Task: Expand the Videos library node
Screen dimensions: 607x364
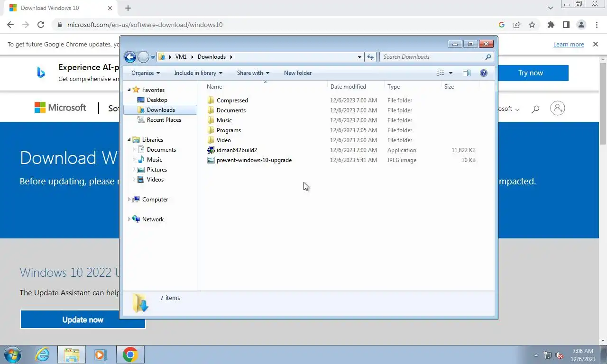Action: pyautogui.click(x=134, y=180)
